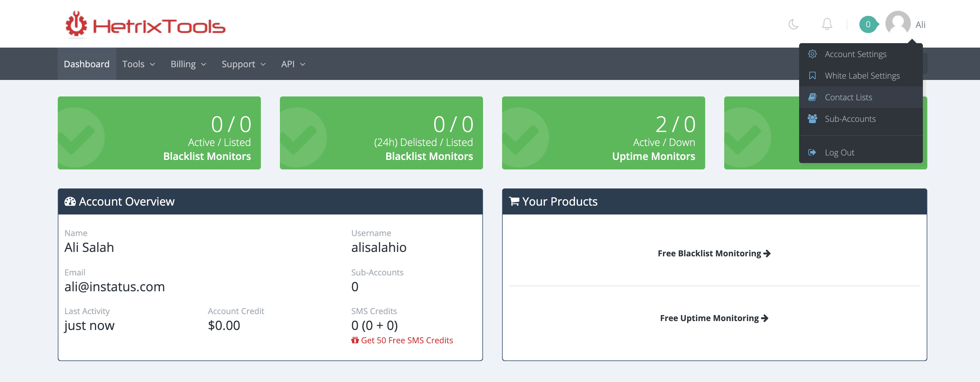The width and height of the screenshot is (980, 382).
Task: Click the teal notification count badge
Action: coord(868,24)
